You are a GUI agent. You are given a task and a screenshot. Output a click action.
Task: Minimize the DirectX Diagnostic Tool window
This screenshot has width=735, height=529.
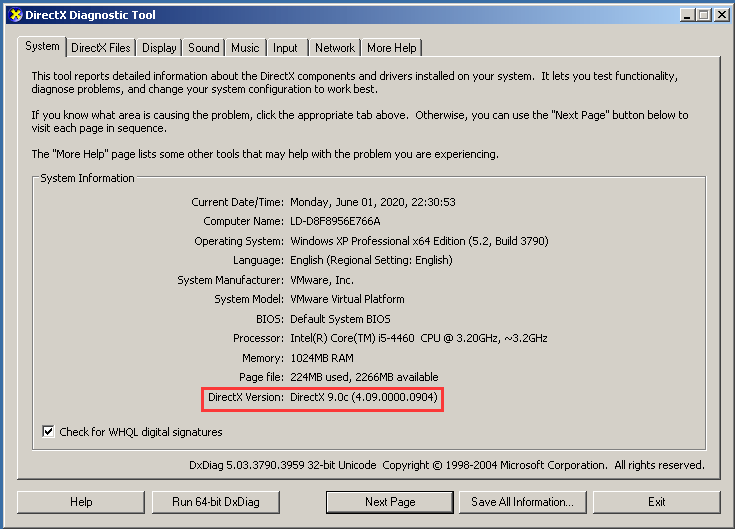point(688,15)
